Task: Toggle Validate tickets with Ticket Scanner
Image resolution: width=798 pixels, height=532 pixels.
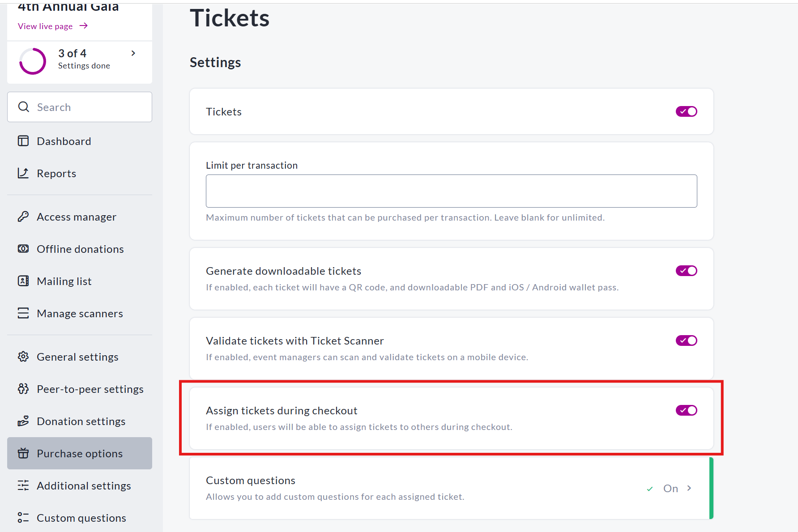Action: (x=686, y=340)
